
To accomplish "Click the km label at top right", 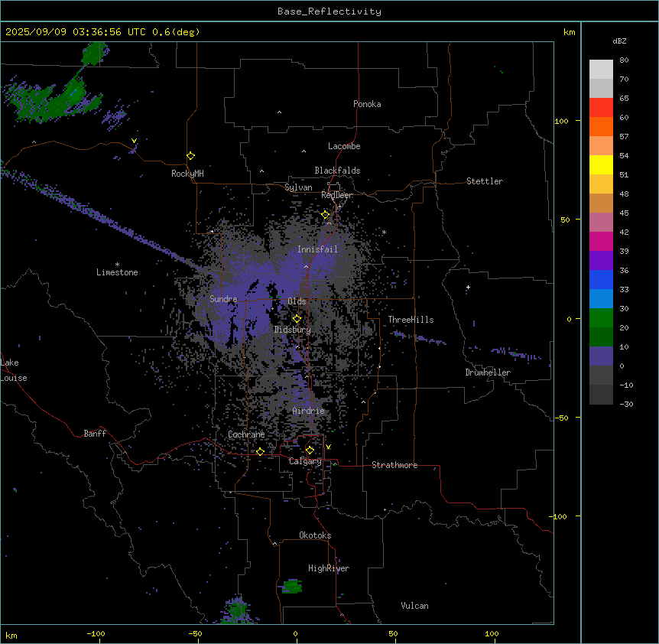I will [x=569, y=32].
